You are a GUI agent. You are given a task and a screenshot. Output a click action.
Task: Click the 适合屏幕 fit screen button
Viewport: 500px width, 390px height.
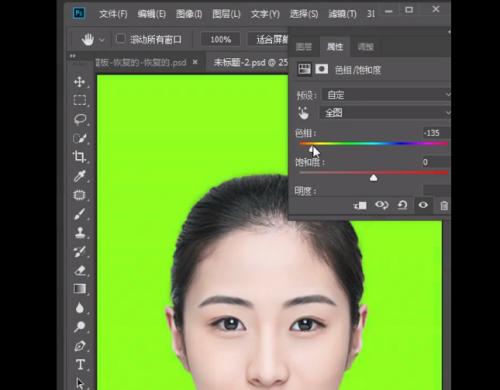tap(269, 40)
